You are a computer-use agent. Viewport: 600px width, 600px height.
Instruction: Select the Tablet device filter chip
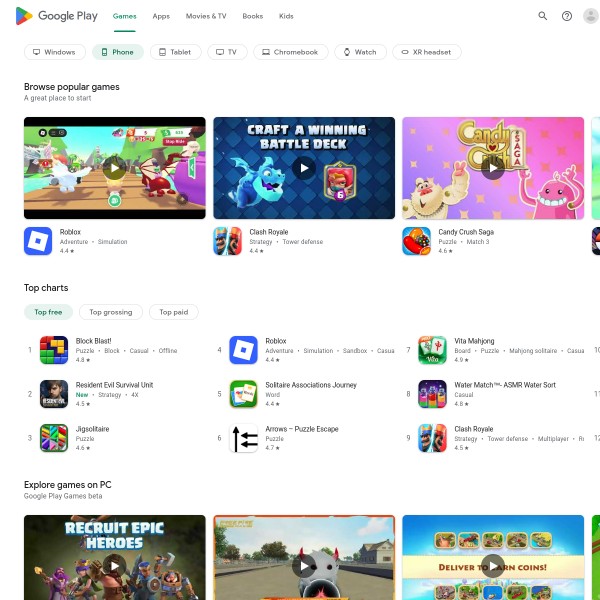tap(176, 52)
